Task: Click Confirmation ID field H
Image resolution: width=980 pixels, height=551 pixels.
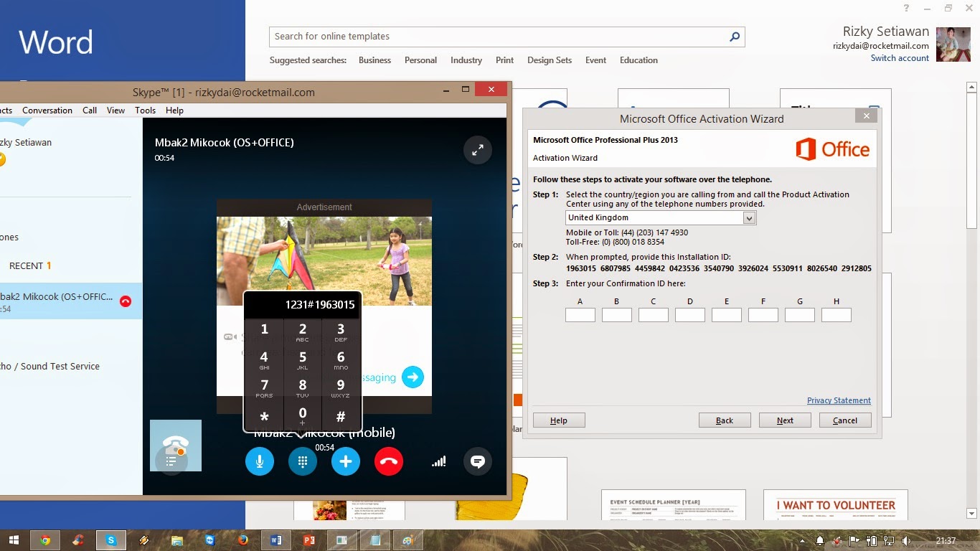Action: [x=837, y=315]
